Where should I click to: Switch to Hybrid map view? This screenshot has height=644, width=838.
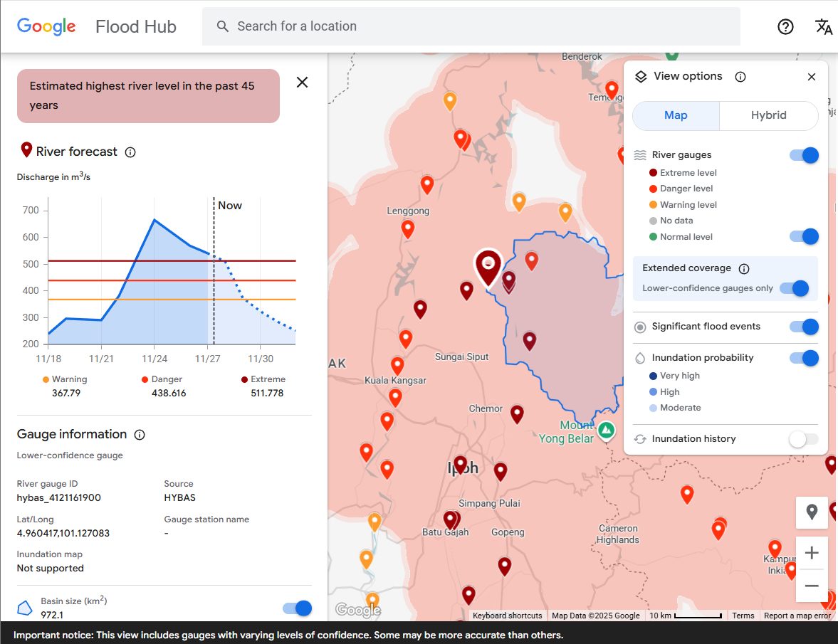(769, 115)
